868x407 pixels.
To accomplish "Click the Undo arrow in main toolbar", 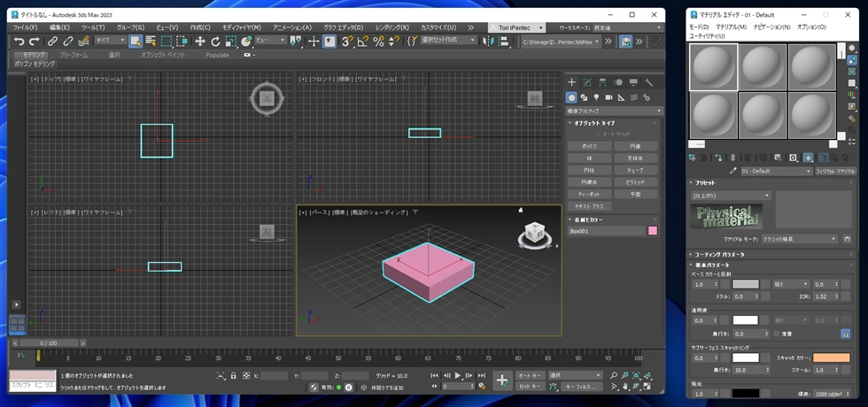I will click(19, 41).
